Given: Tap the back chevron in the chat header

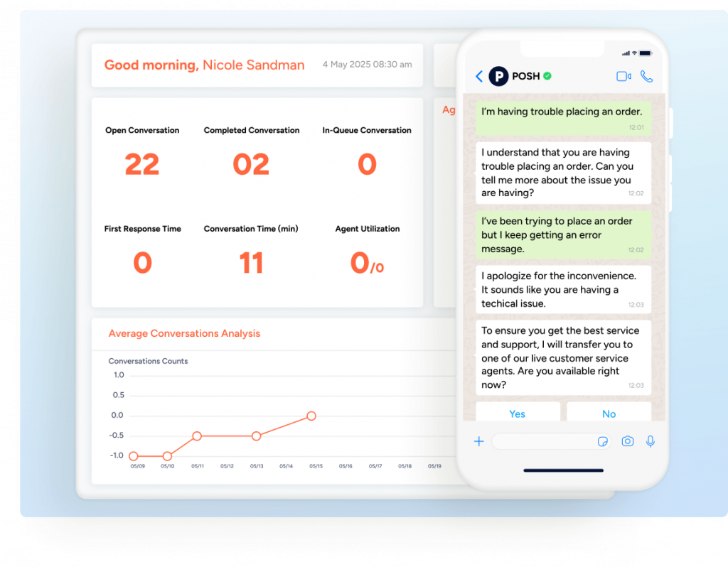Looking at the screenshot, I should (x=480, y=76).
